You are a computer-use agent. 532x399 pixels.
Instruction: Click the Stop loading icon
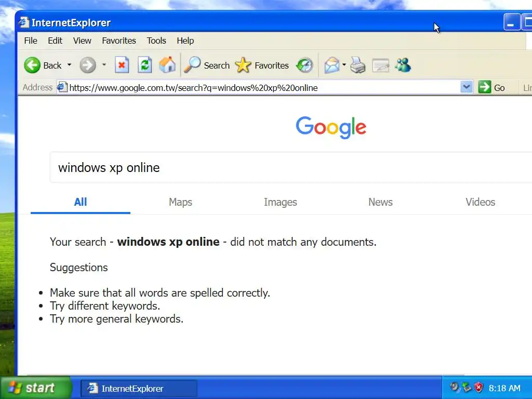click(122, 65)
